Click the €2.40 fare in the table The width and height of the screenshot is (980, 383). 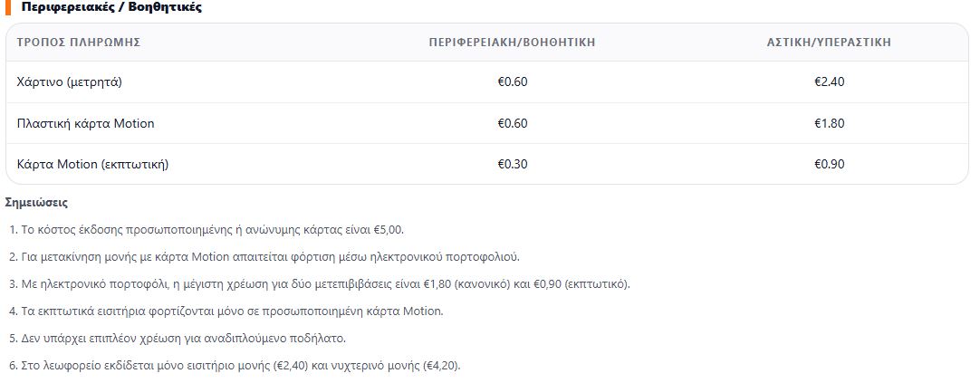(x=830, y=81)
